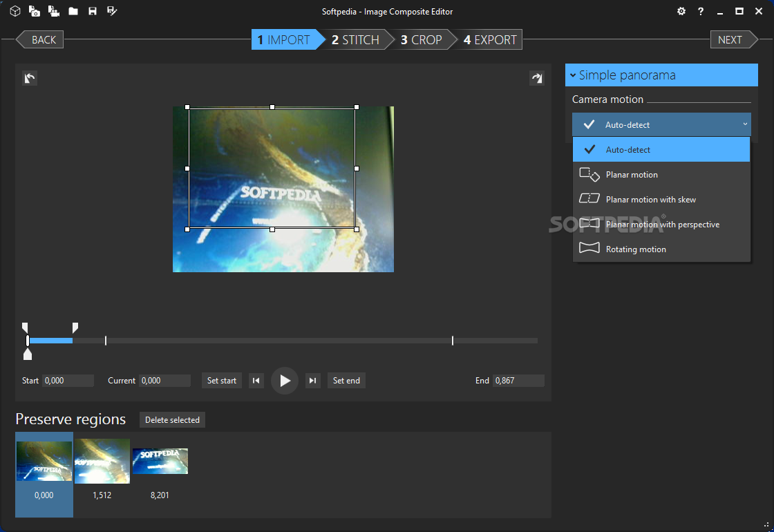The image size is (774, 532).
Task: Choose Planar motion with skew
Action: (661, 200)
